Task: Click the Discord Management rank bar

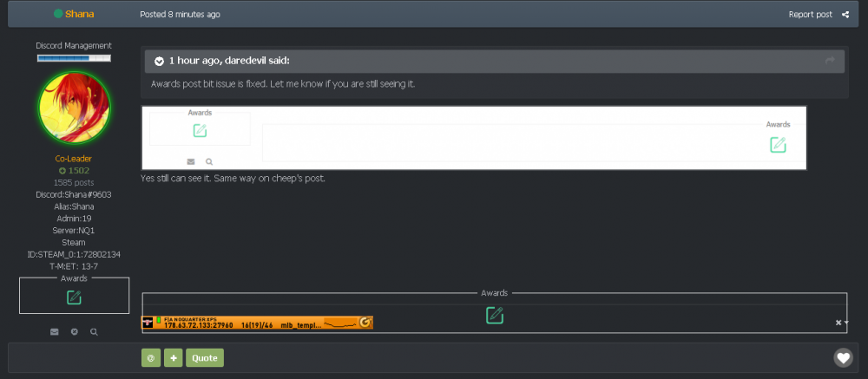Action: point(74,58)
